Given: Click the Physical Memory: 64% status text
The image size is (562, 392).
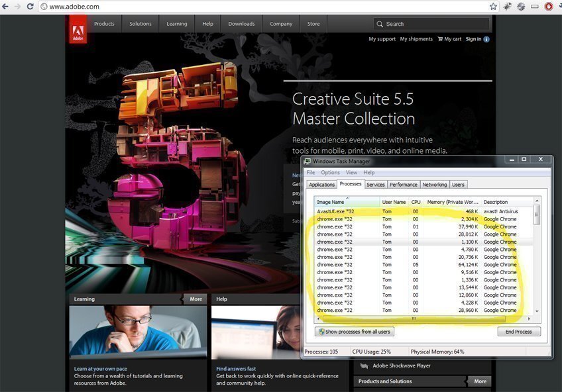Looking at the screenshot, I should point(437,352).
